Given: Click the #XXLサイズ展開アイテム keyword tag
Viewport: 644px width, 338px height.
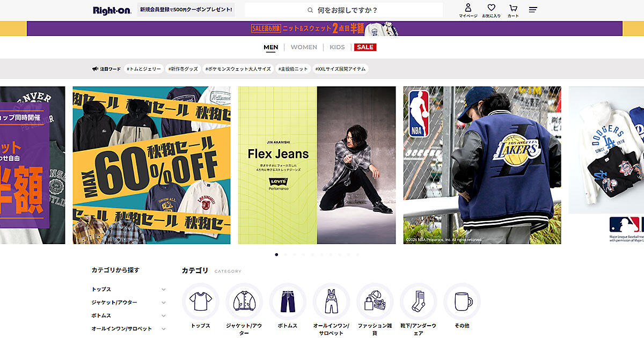Looking at the screenshot, I should tap(340, 69).
